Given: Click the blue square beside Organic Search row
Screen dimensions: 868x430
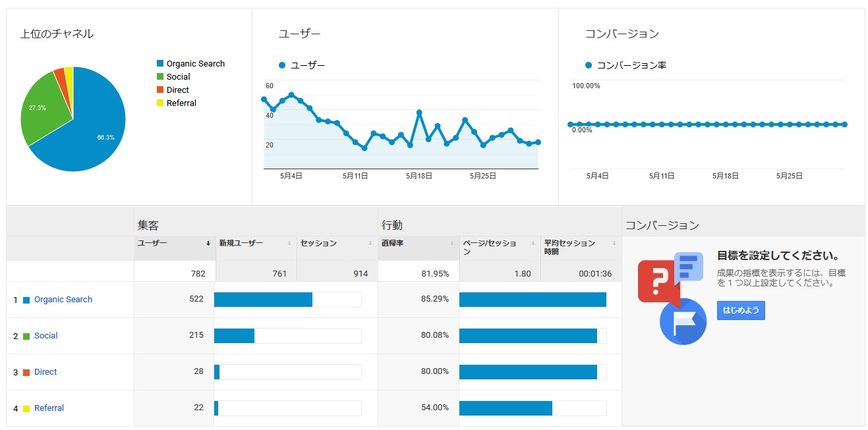Looking at the screenshot, I should click(x=26, y=300).
